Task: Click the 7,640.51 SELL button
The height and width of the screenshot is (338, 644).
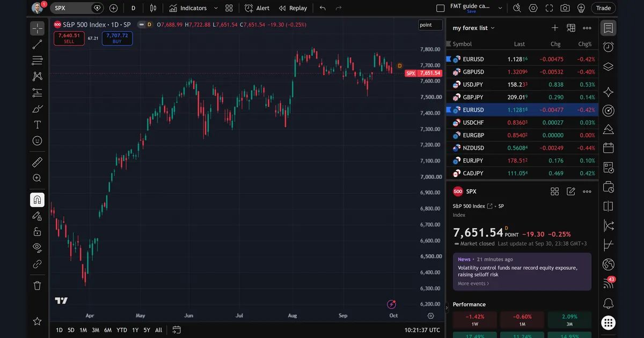Action: (69, 38)
